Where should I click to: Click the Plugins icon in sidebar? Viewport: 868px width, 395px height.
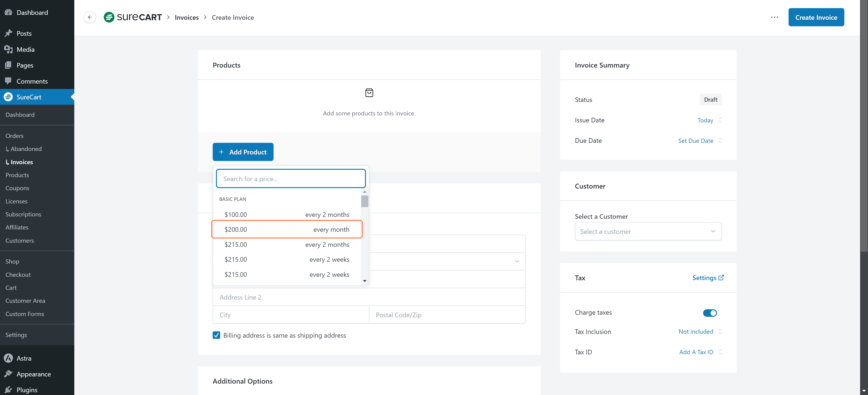click(x=8, y=390)
